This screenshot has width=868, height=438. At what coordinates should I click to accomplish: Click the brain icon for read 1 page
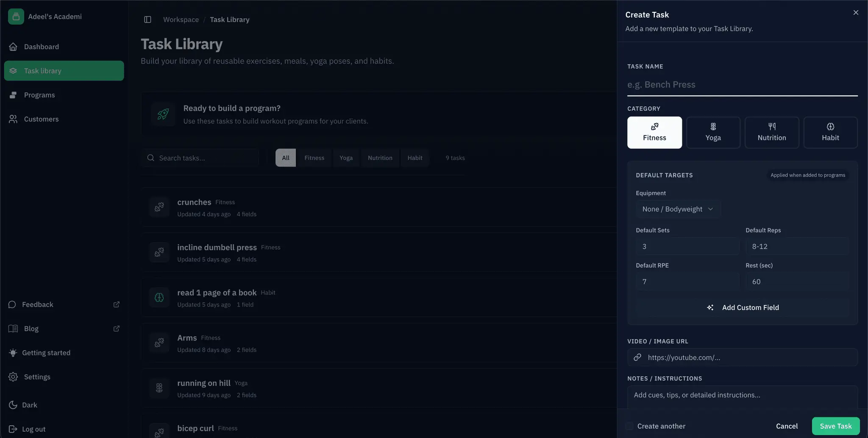click(159, 298)
